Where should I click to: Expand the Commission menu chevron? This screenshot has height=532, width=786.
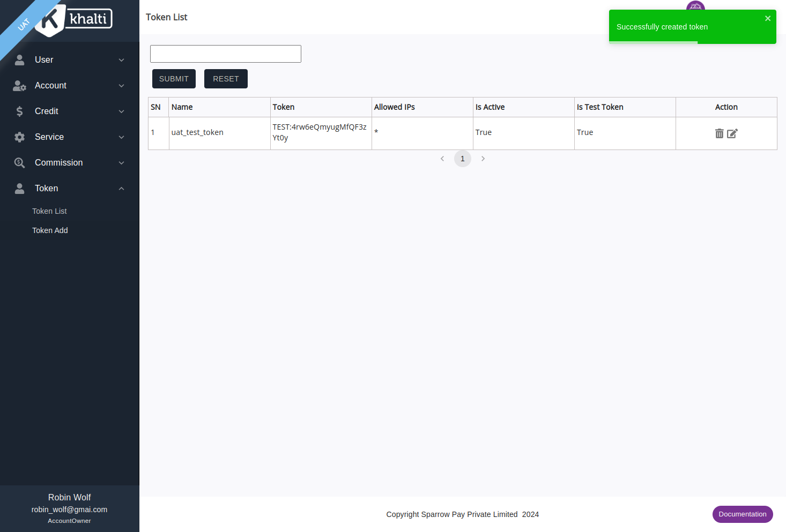122,163
